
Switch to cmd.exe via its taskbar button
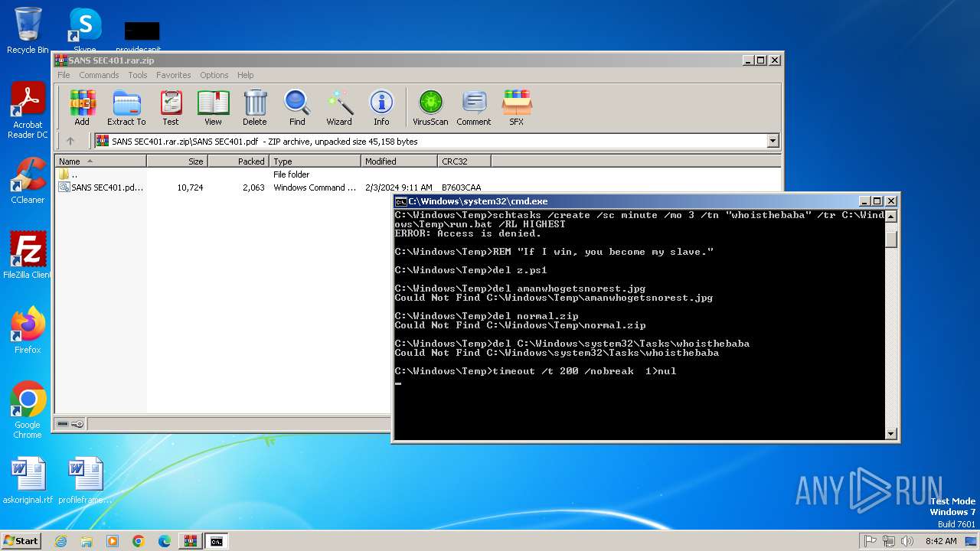217,541
